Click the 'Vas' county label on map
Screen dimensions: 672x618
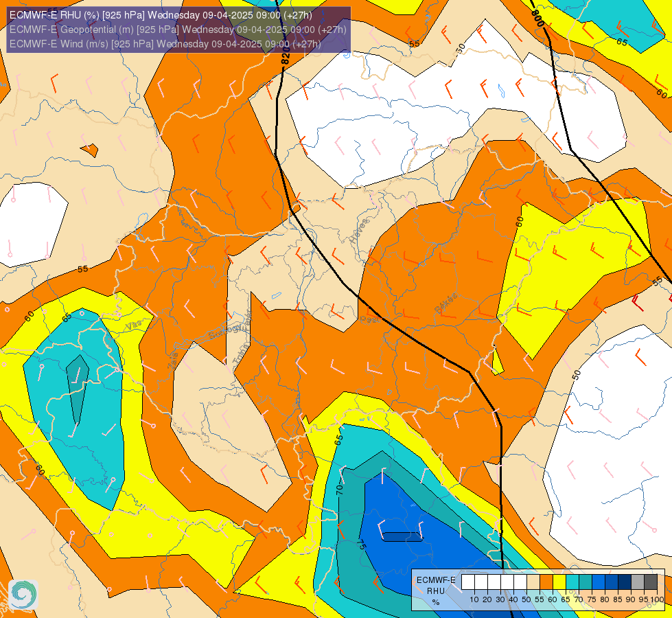pos(133,326)
